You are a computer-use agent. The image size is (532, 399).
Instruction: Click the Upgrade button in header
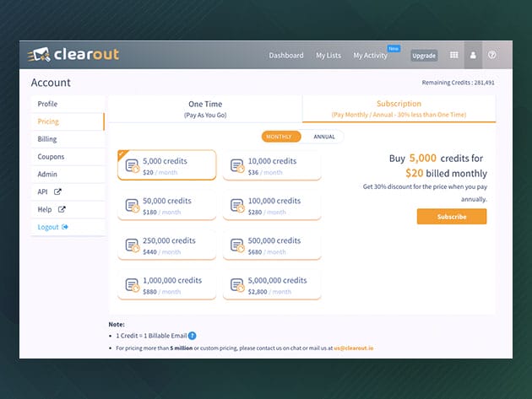point(424,56)
